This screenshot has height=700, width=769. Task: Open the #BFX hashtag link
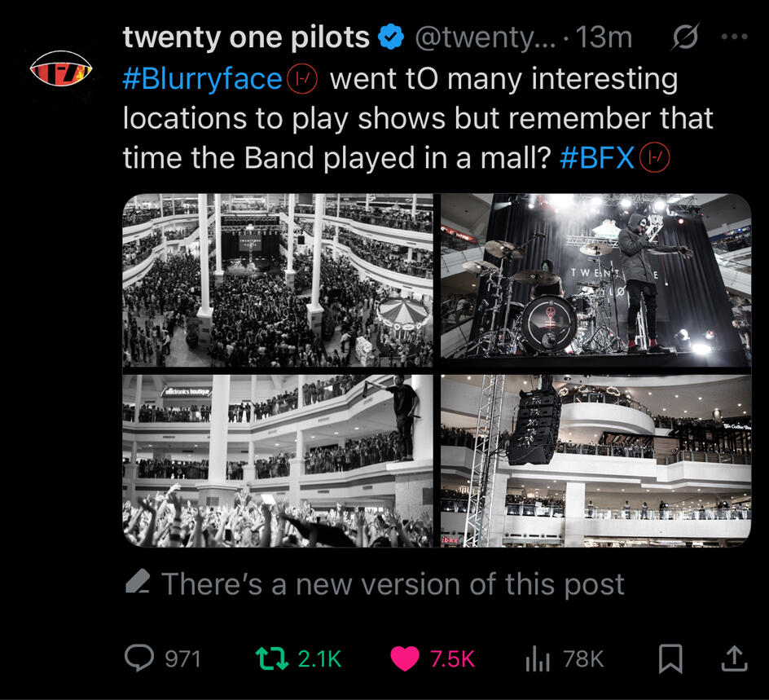coord(597,158)
